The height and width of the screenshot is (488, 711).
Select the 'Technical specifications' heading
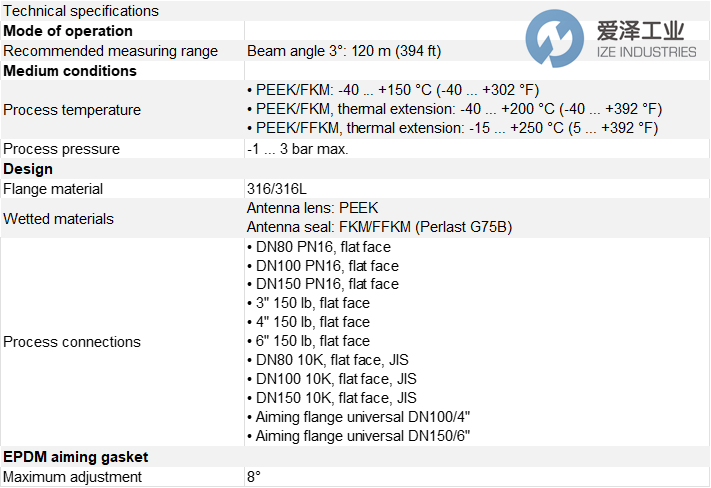point(81,11)
